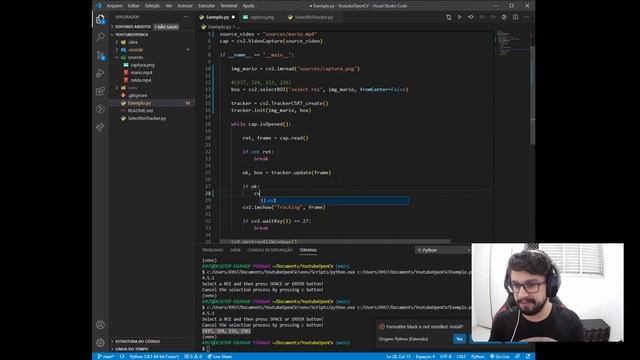Screen dimensions: 640x360
Task: Open the Explorer view in activity bar
Action: click(100, 19)
